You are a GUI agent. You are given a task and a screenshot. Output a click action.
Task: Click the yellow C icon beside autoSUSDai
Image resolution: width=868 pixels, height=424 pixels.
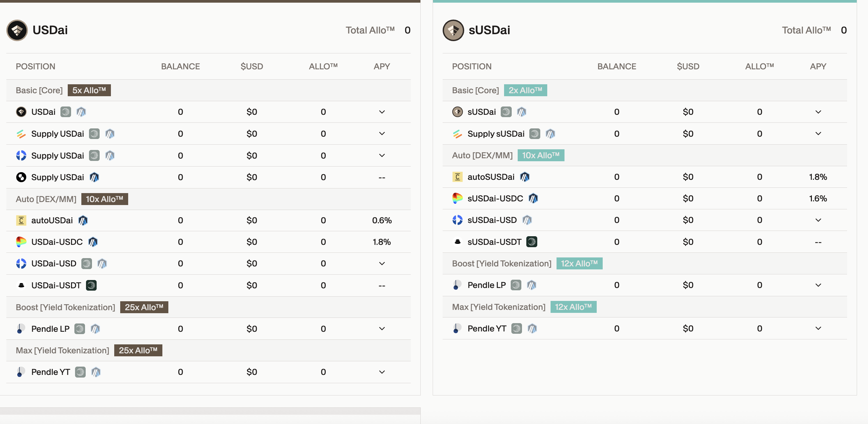point(457,177)
